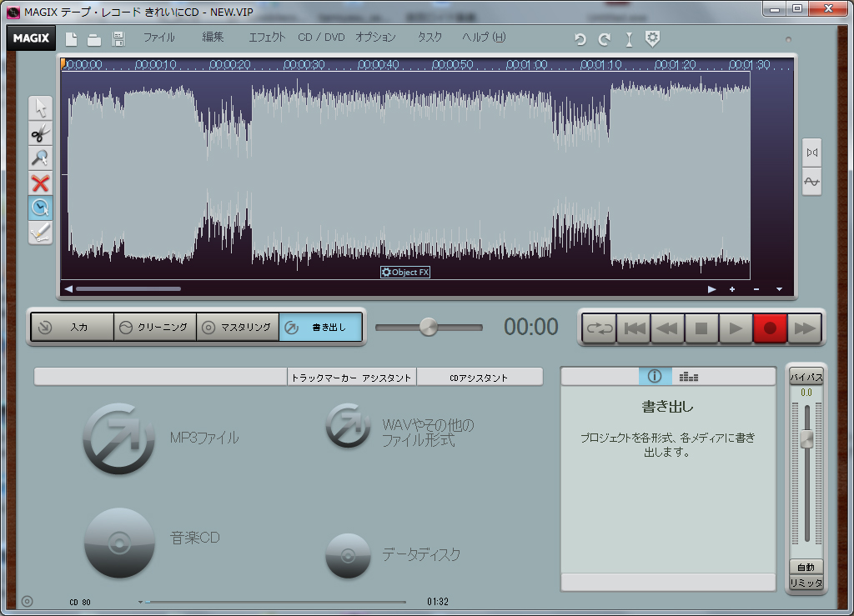Screen dimensions: 854x616
Task: Click the stop button
Action: click(701, 328)
